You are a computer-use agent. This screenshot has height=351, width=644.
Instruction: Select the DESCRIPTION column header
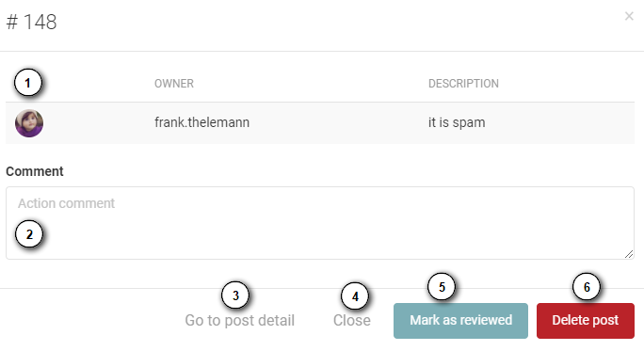coord(463,84)
